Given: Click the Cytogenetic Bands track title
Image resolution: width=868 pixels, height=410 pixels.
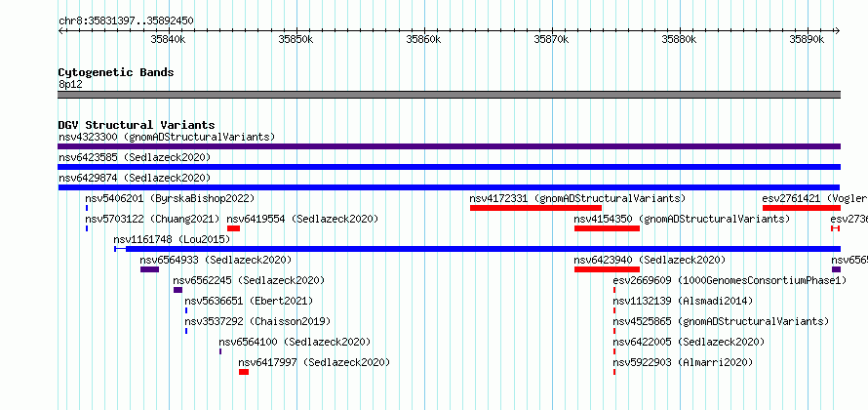Looking at the screenshot, I should [x=116, y=72].
